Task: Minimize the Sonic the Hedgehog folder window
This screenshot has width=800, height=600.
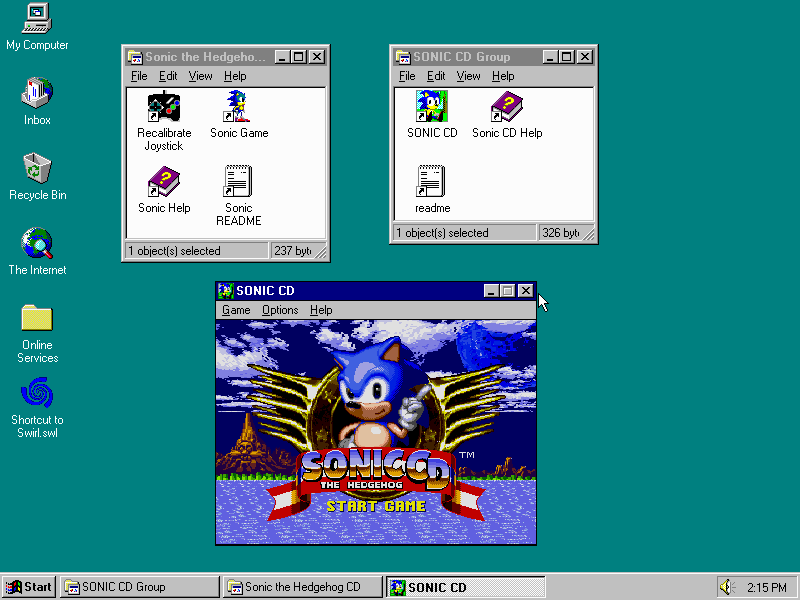Action: 282,57
